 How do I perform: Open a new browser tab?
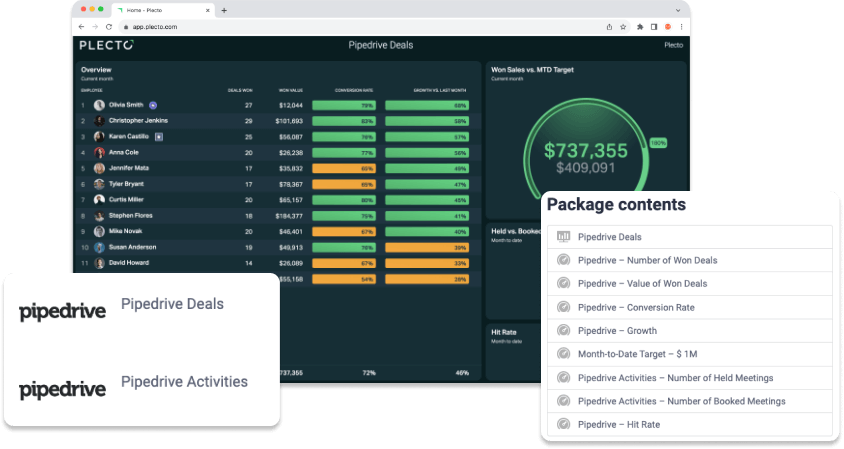224,10
